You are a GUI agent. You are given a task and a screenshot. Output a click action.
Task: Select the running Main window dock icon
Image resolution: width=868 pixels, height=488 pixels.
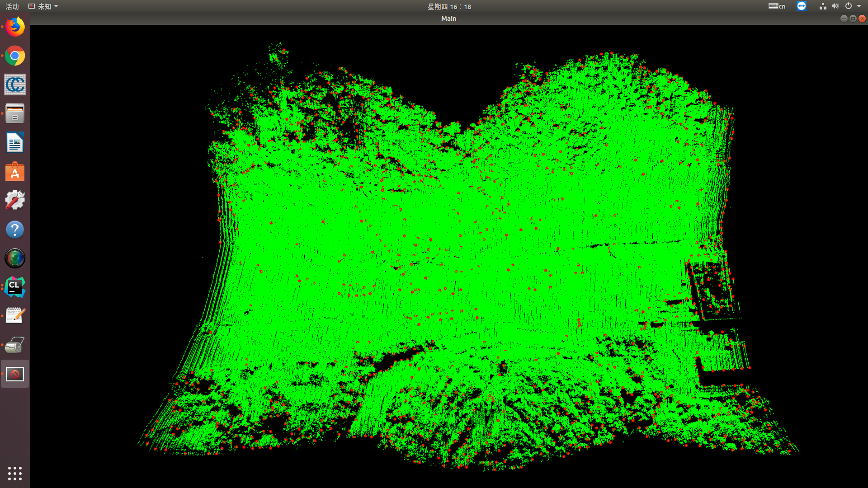pyautogui.click(x=15, y=374)
